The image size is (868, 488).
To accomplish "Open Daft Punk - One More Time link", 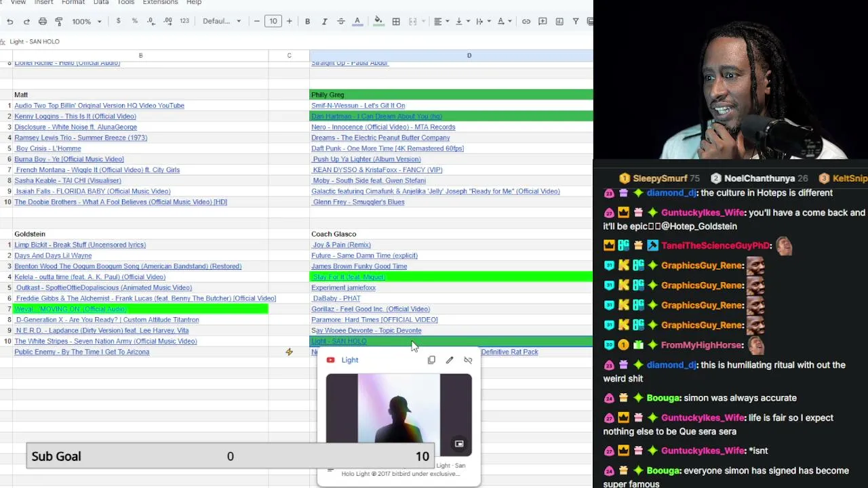I will [387, 148].
